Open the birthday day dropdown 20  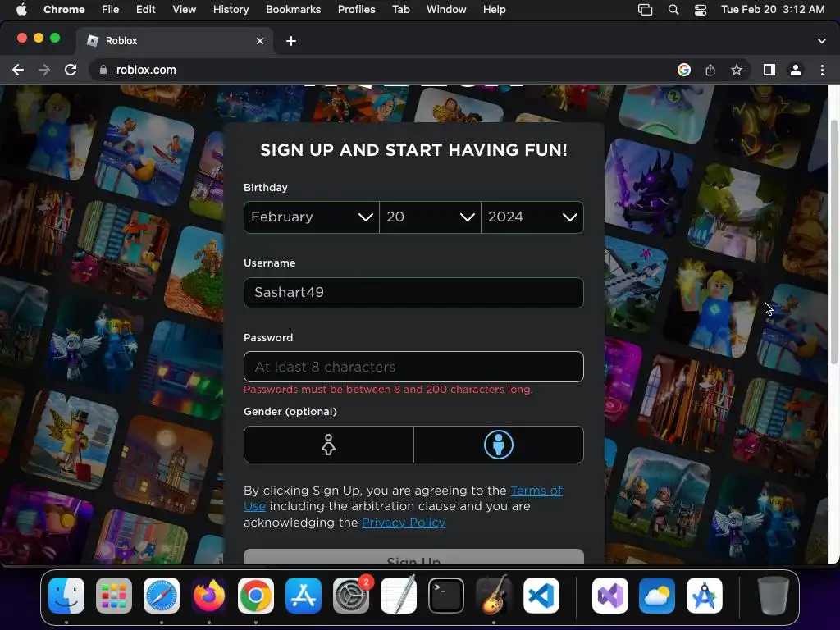click(430, 217)
